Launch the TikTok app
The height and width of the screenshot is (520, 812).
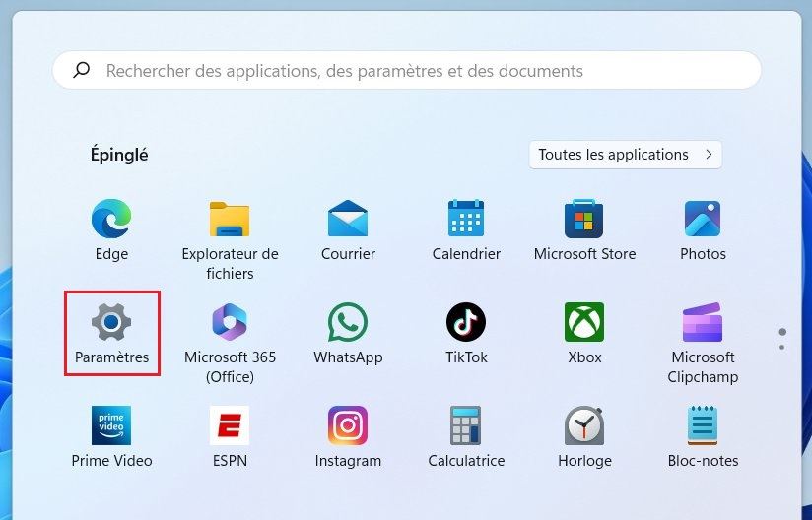[466, 333]
